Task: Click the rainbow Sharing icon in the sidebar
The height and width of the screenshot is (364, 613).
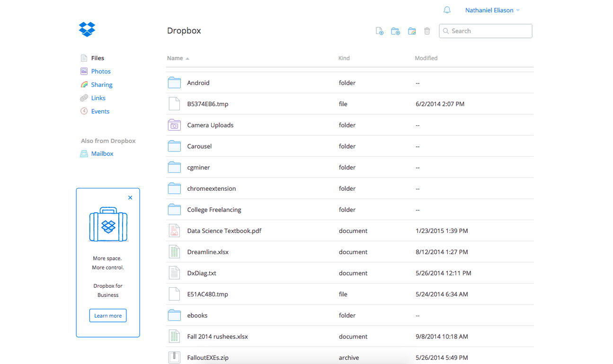Action: coord(84,85)
